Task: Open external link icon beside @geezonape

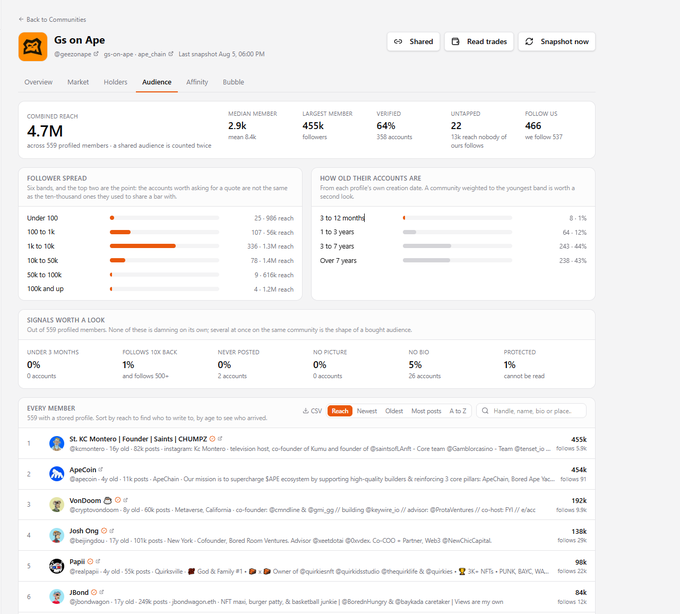Action: tap(96, 54)
